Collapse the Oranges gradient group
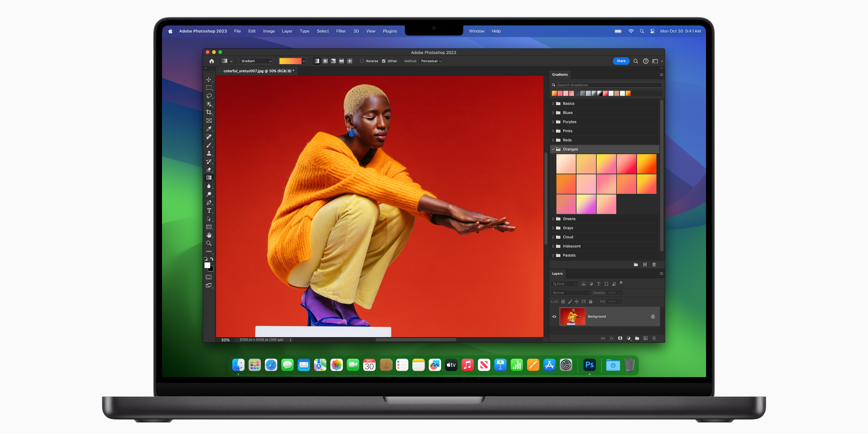868x434 pixels. pos(553,149)
